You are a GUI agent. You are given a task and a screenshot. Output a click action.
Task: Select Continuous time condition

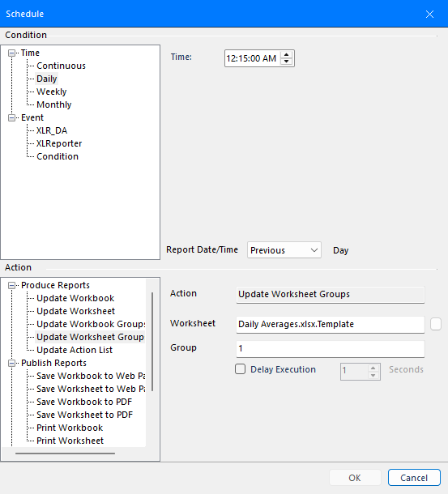[x=61, y=66]
